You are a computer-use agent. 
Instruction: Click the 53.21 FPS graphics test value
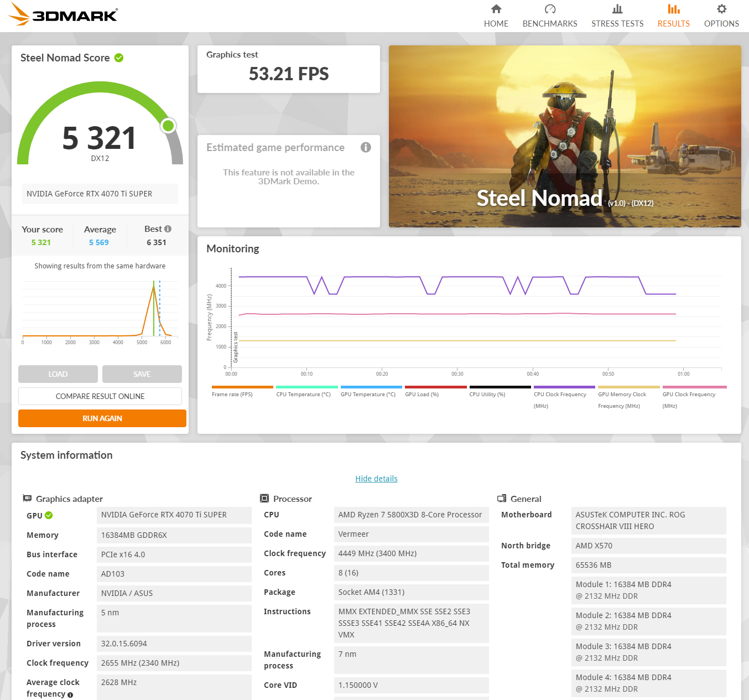tap(289, 74)
